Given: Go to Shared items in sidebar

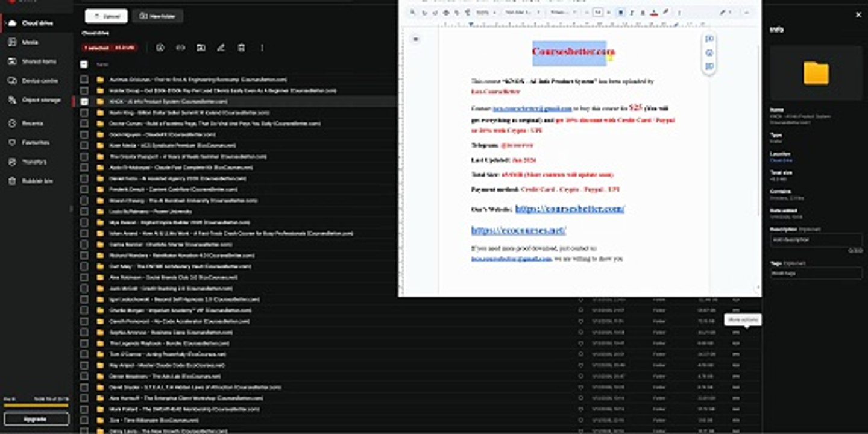Looking at the screenshot, I should (39, 61).
